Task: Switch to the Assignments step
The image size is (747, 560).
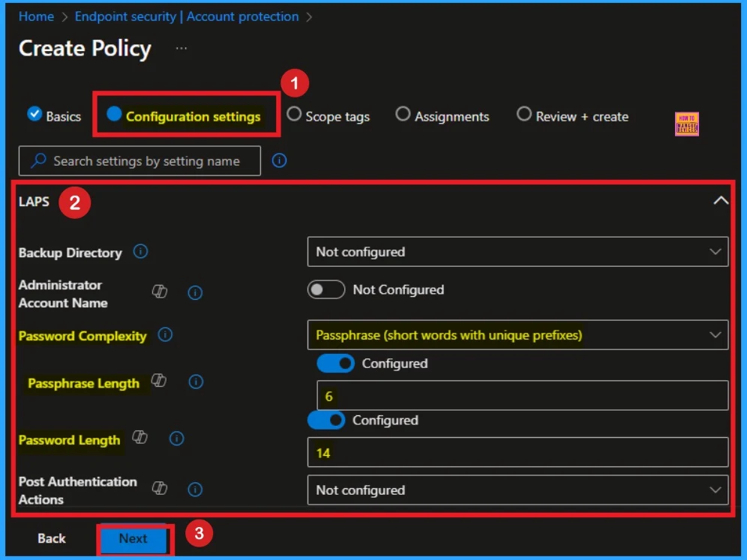Action: click(442, 115)
